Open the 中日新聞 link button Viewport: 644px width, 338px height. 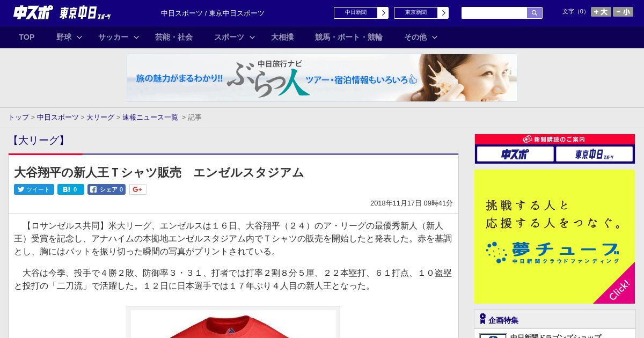pyautogui.click(x=356, y=13)
